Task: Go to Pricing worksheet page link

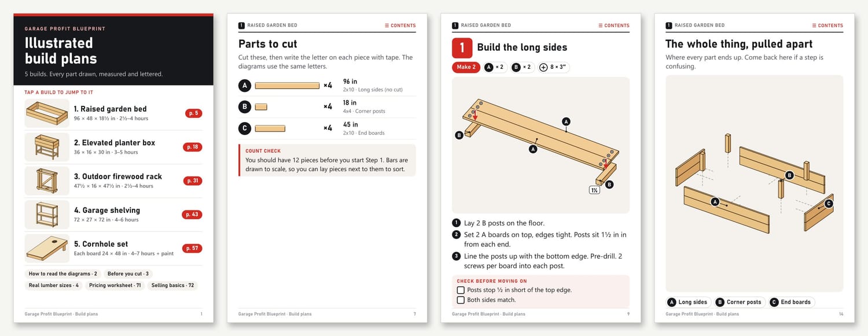Action: (x=115, y=285)
